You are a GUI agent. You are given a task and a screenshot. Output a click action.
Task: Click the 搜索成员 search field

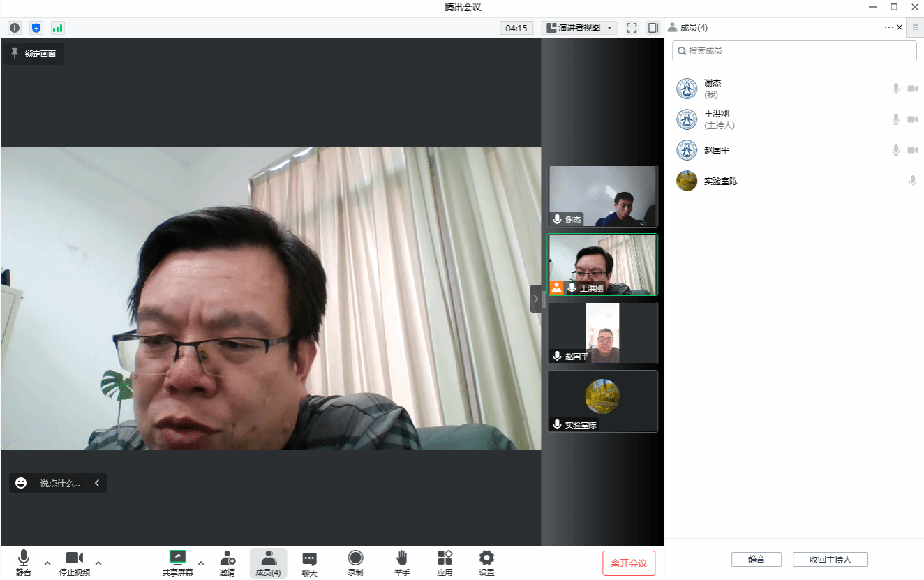pos(796,51)
